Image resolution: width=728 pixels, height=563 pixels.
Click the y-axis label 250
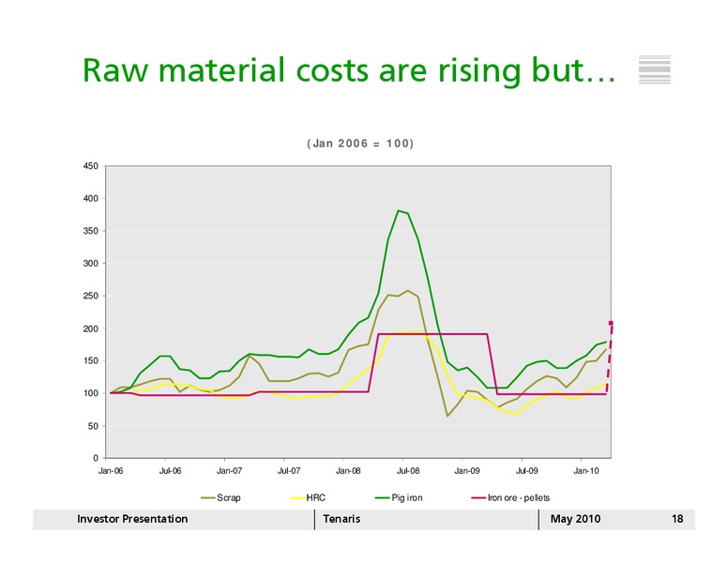point(91,296)
